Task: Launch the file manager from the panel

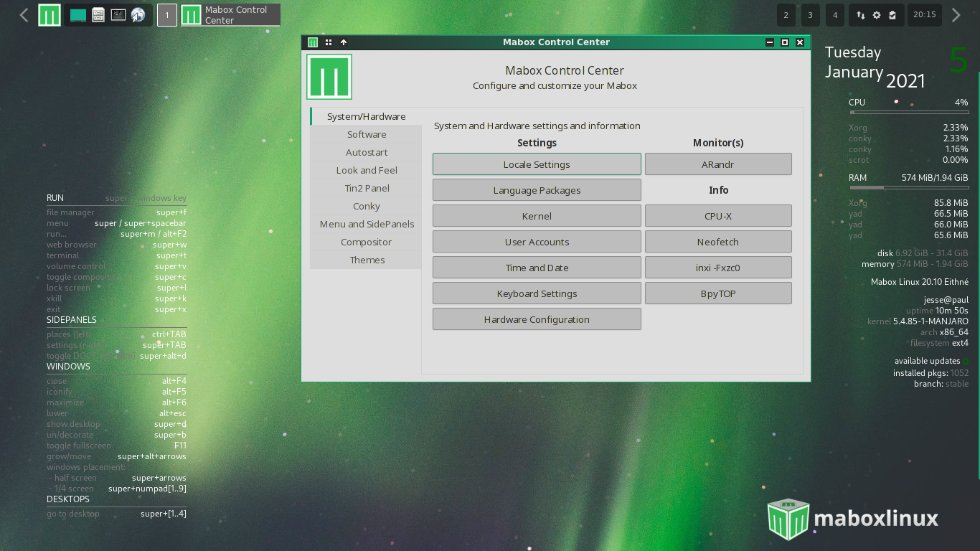Action: pyautogui.click(x=98, y=15)
